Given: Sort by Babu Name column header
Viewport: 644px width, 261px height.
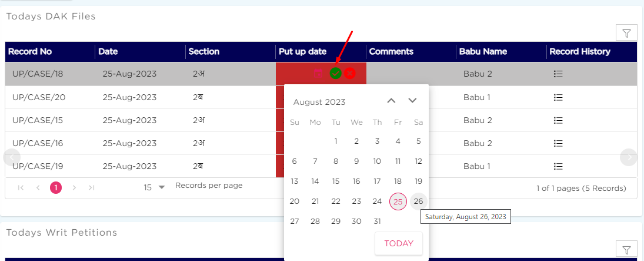Looking at the screenshot, I should tap(483, 52).
